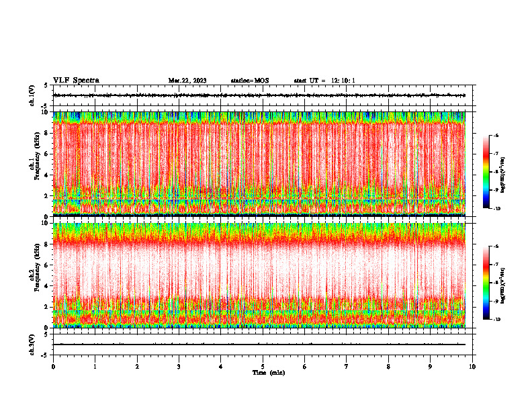Click the "10" kHz tick of ch.2 spectrogram

[x=46, y=223]
